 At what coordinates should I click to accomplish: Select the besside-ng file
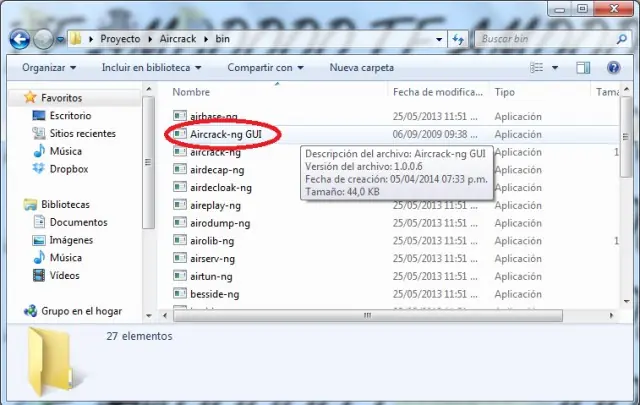[215, 294]
